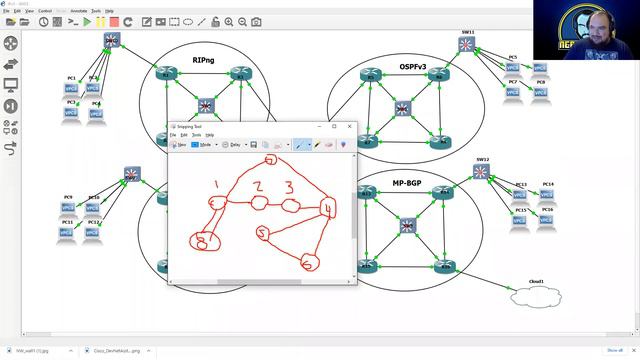640x360 pixels.
Task: Open Snipping Tool Help menu
Action: [210, 135]
